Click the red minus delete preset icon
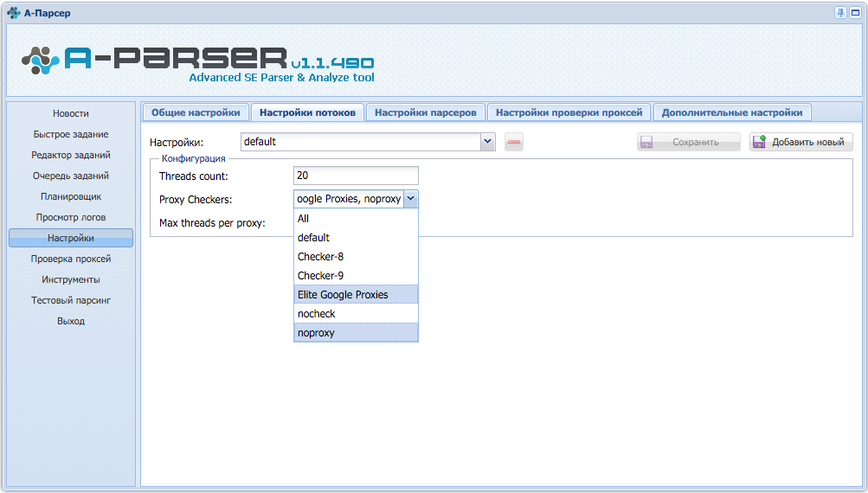This screenshot has width=868, height=493. (514, 142)
